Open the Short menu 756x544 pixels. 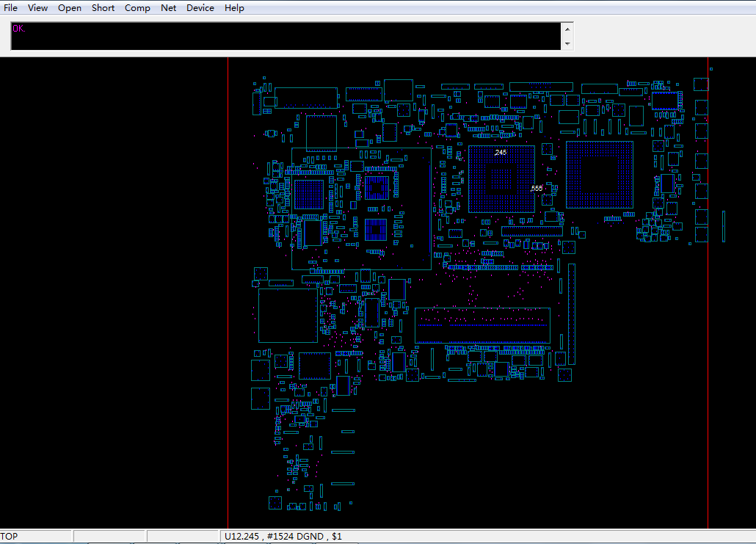pos(103,8)
